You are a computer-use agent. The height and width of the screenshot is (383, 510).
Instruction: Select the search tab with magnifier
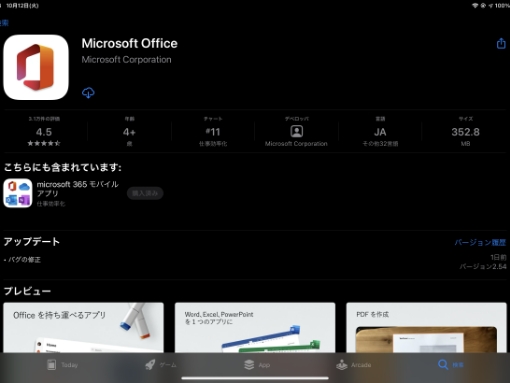coord(451,365)
